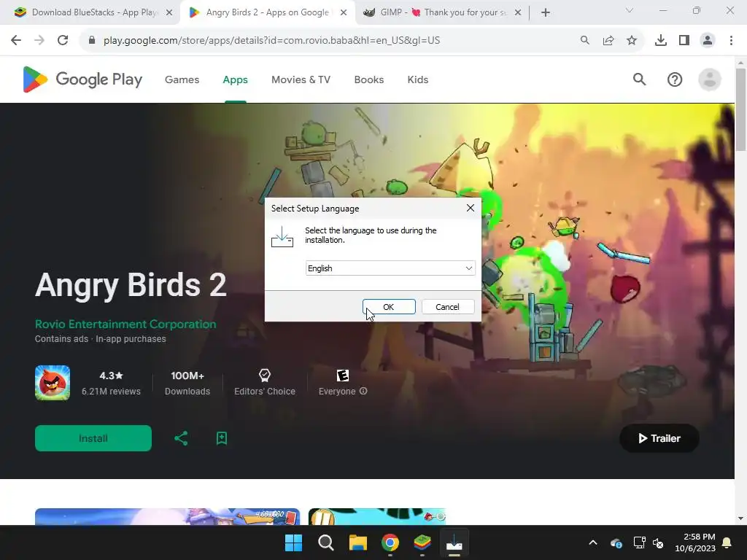The width and height of the screenshot is (747, 560).
Task: Open the muted volume tray icon
Action: tap(659, 542)
